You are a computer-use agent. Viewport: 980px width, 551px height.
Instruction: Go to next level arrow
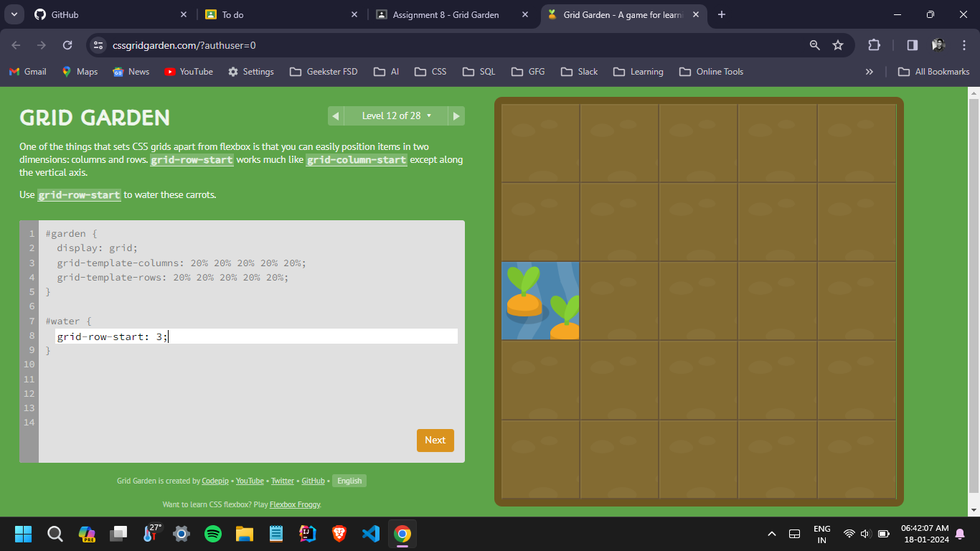pyautogui.click(x=456, y=116)
